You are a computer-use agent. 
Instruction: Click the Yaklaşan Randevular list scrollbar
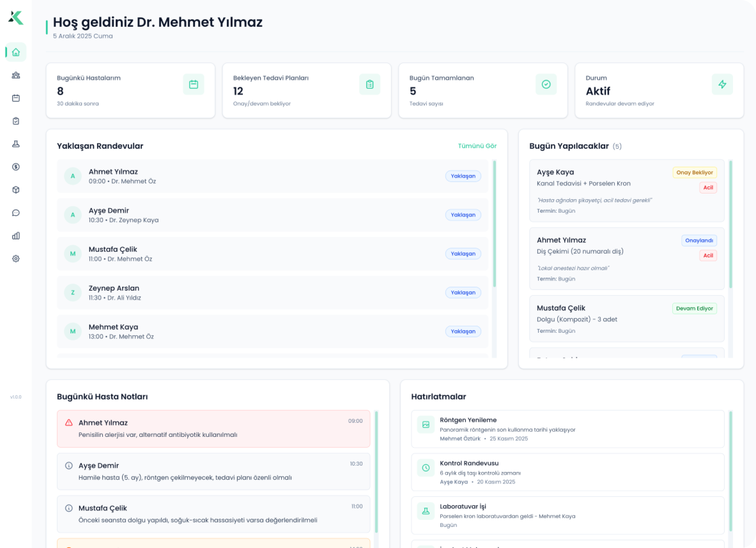click(x=494, y=224)
